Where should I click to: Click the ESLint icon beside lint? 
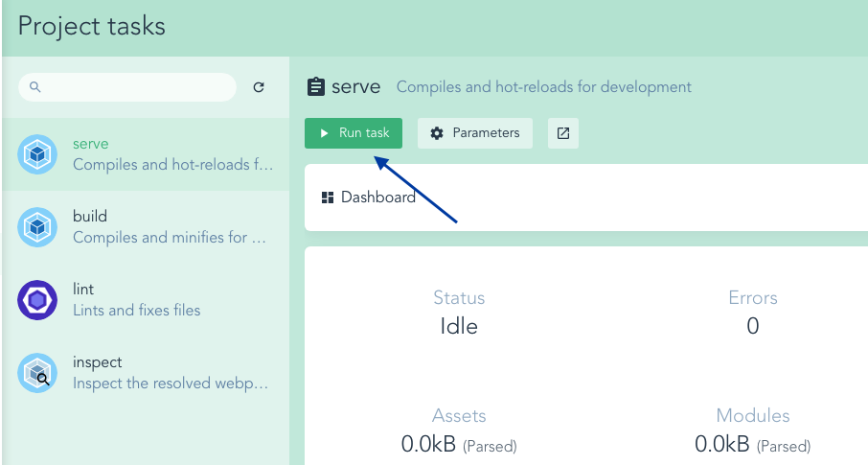click(37, 300)
